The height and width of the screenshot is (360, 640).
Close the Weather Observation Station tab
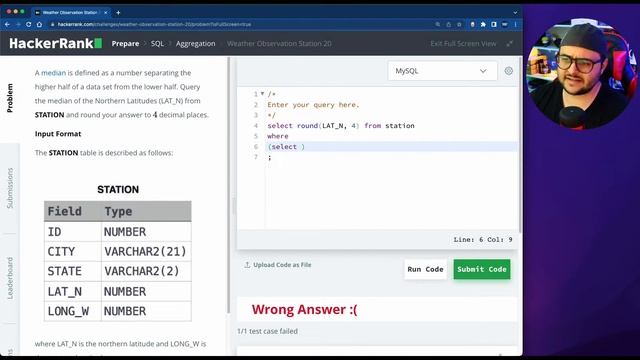click(x=105, y=13)
